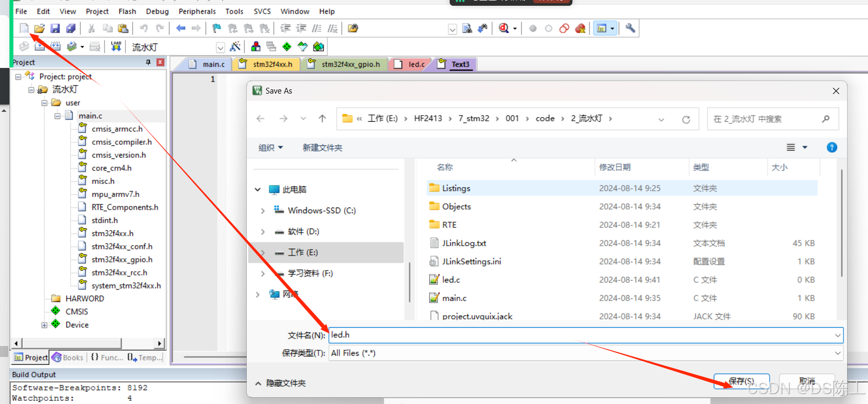This screenshot has width=868, height=404.
Task: Click the 文件名 input field containing led.h
Action: click(x=586, y=335)
